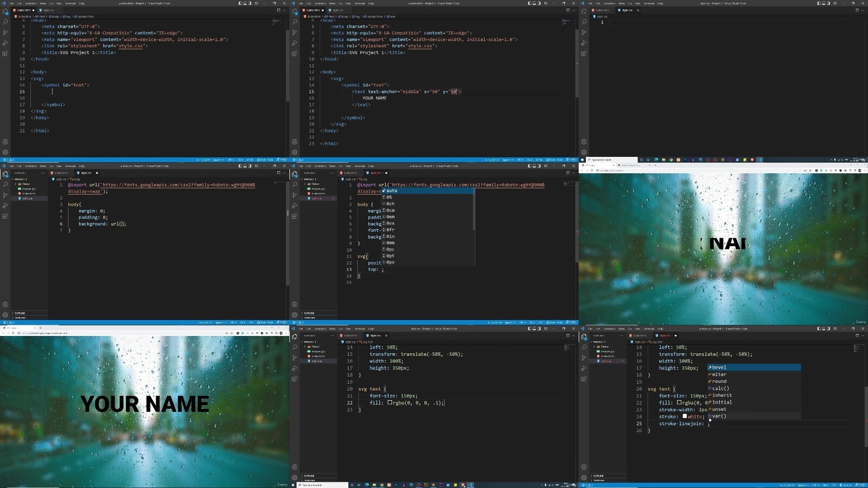The height and width of the screenshot is (488, 868).
Task: Collapse PROJECT 1 root beside the 'auto' suggestions editor
Action: pos(310,179)
